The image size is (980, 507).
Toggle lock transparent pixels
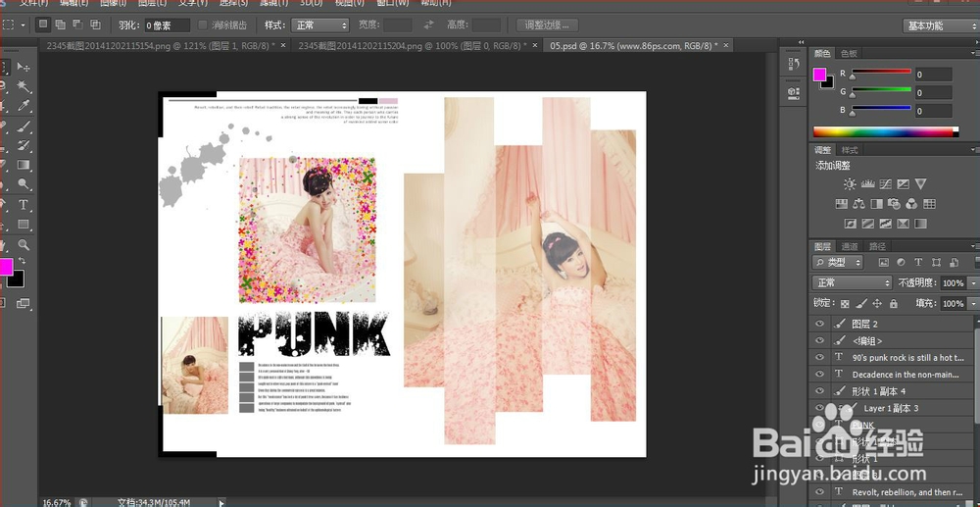click(x=845, y=303)
